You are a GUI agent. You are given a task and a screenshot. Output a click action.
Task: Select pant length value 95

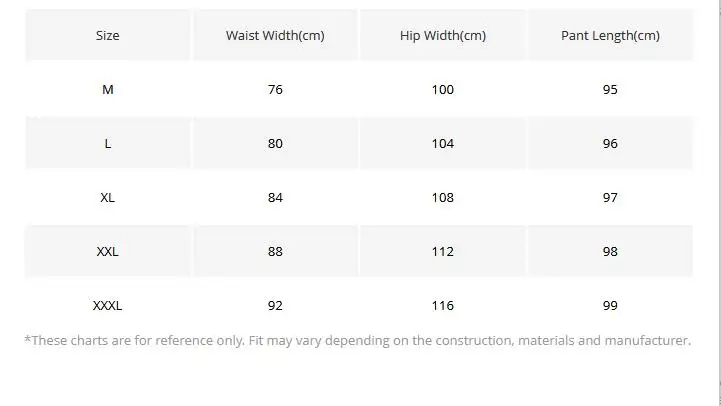pyautogui.click(x=610, y=89)
